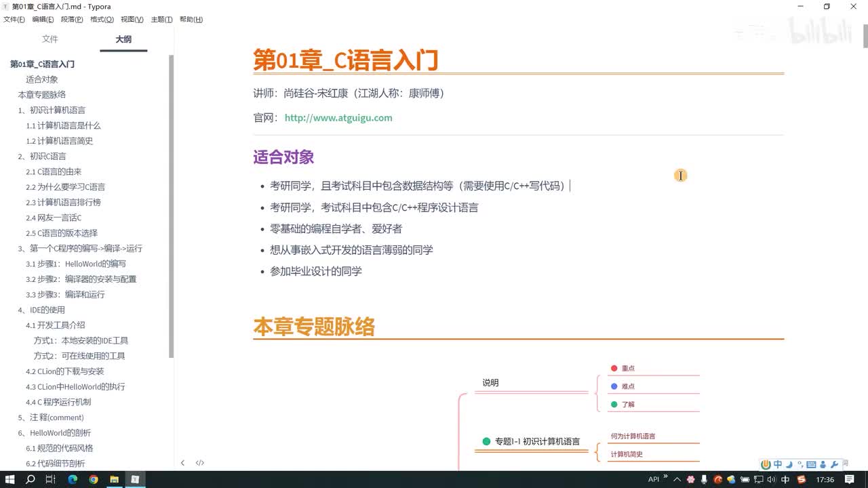Toggle source code mode with the </> icon
The height and width of the screenshot is (488, 868).
pos(200,463)
